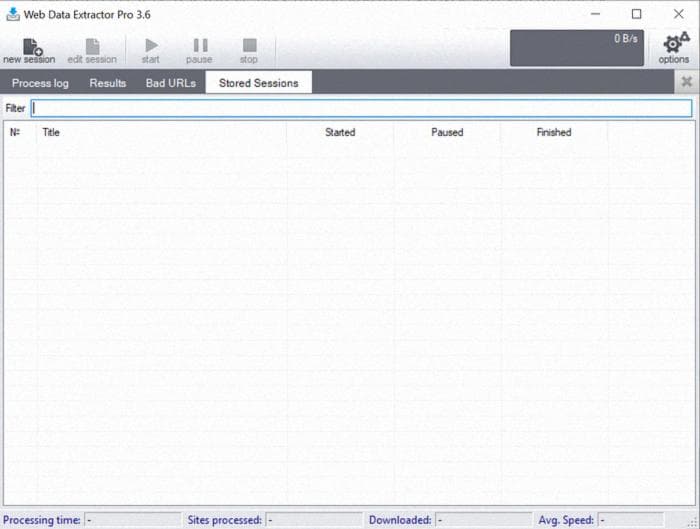
Task: Maximize the Web Data Extractor window
Action: 637,14
